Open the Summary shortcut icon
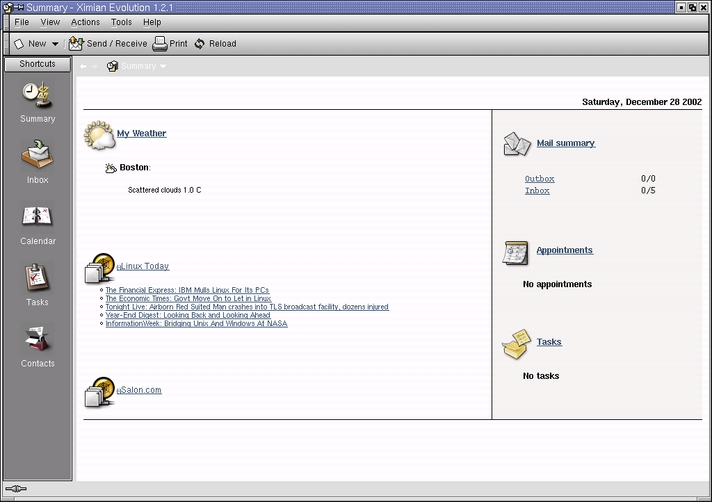Viewport: 712px width, 502px height. click(x=37, y=95)
